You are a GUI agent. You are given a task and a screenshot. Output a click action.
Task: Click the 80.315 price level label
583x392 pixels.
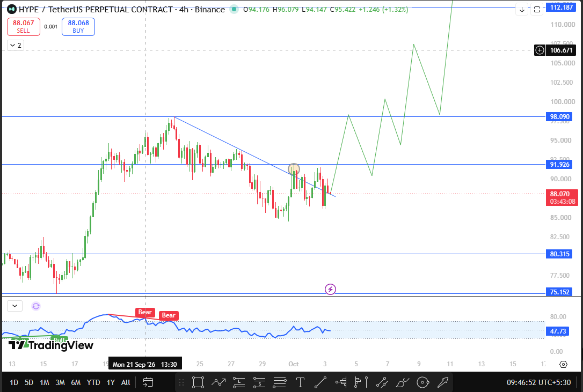[x=559, y=254]
